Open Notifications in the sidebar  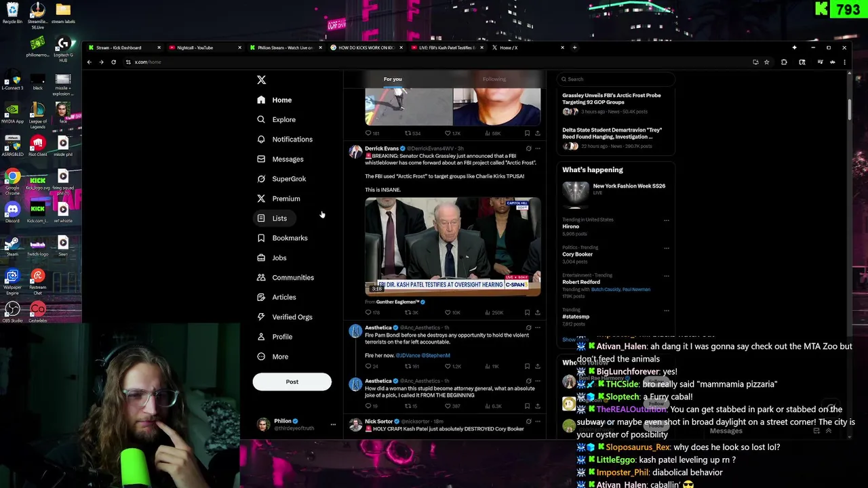[x=285, y=140]
